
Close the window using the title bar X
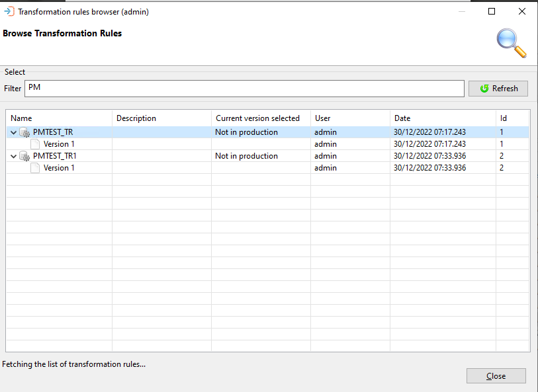[x=522, y=11]
